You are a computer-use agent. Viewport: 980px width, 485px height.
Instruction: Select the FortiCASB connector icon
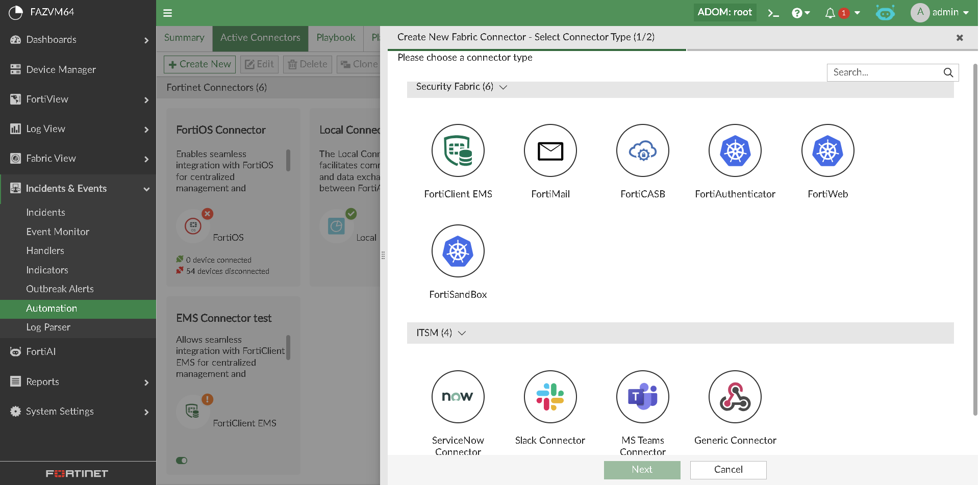click(x=642, y=150)
